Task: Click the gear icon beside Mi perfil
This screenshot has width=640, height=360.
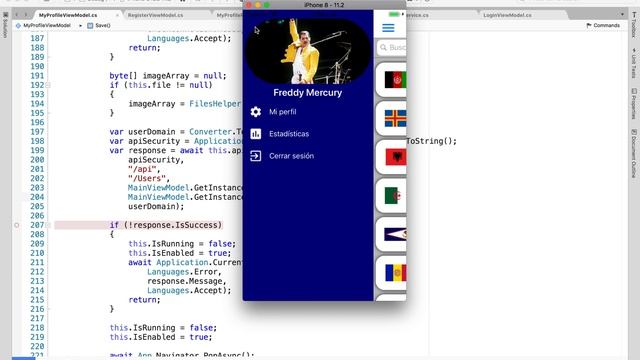Action: tap(256, 112)
